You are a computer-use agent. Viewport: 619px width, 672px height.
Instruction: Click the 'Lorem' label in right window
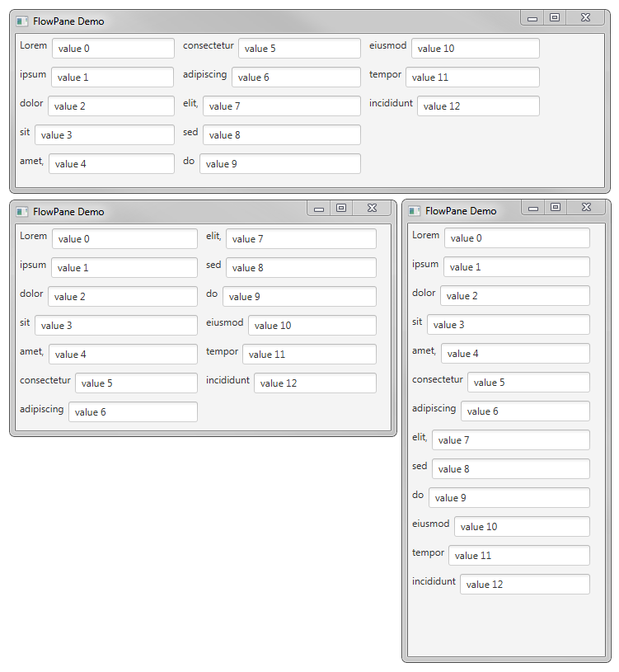pyautogui.click(x=426, y=235)
